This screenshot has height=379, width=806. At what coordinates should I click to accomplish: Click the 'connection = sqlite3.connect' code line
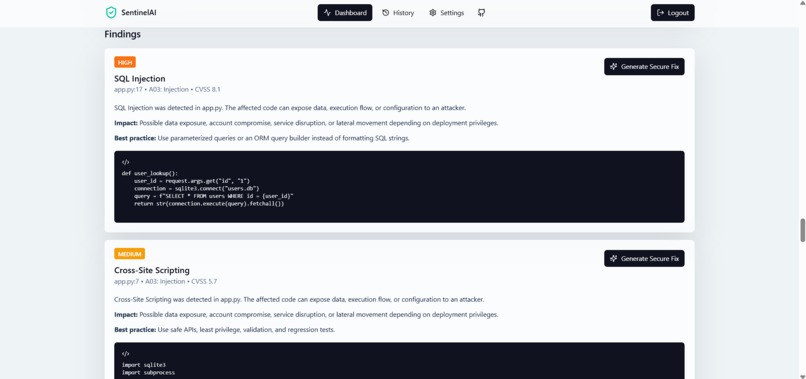pos(197,189)
